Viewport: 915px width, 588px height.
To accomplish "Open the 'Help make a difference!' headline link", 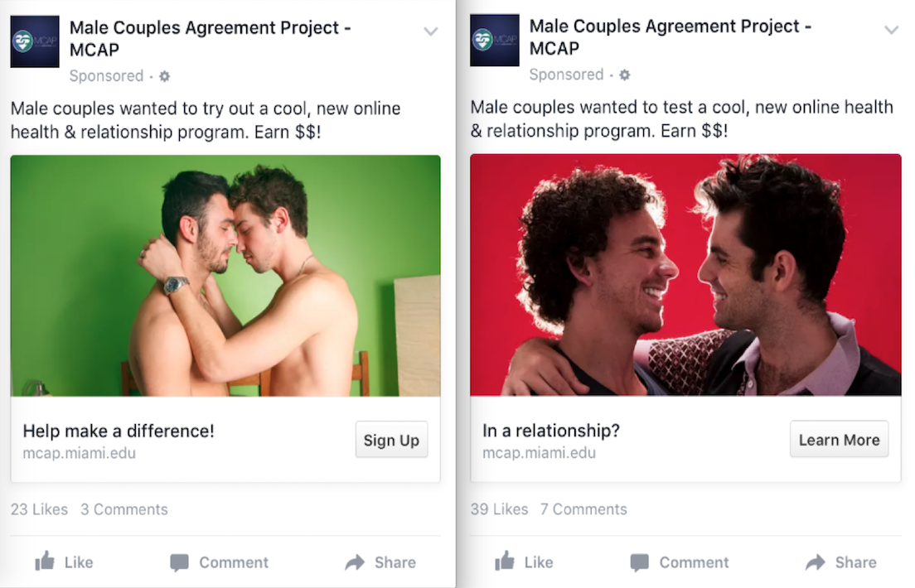I will coord(119,431).
